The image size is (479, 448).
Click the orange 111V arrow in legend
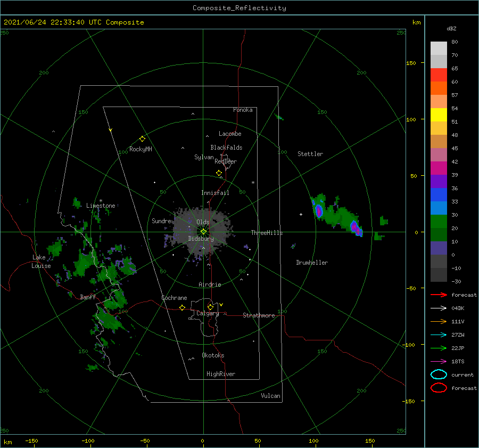439,321
